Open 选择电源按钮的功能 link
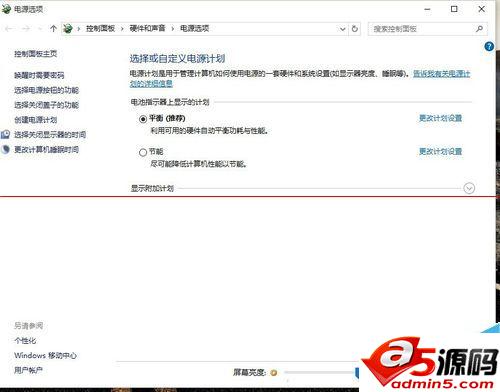This screenshot has height=392, width=500. click(x=46, y=90)
